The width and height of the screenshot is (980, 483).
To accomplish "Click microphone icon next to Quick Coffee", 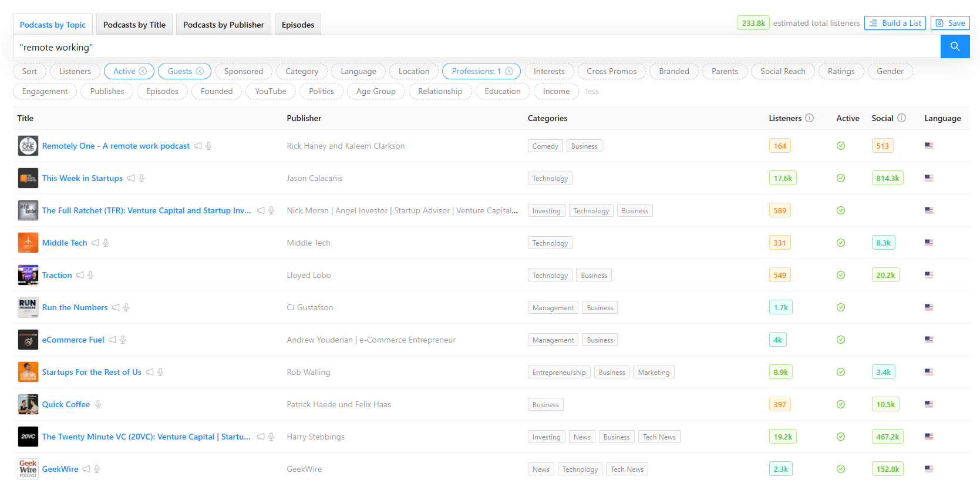I will tap(98, 404).
